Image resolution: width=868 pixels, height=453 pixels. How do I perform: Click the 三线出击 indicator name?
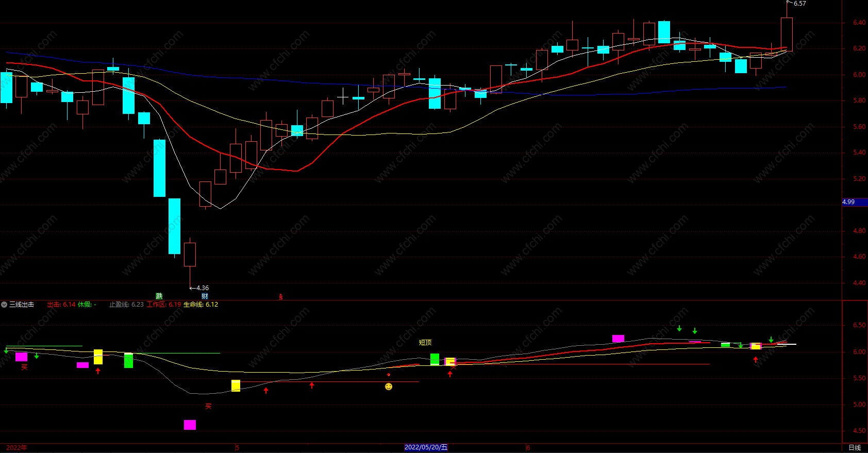(x=22, y=305)
